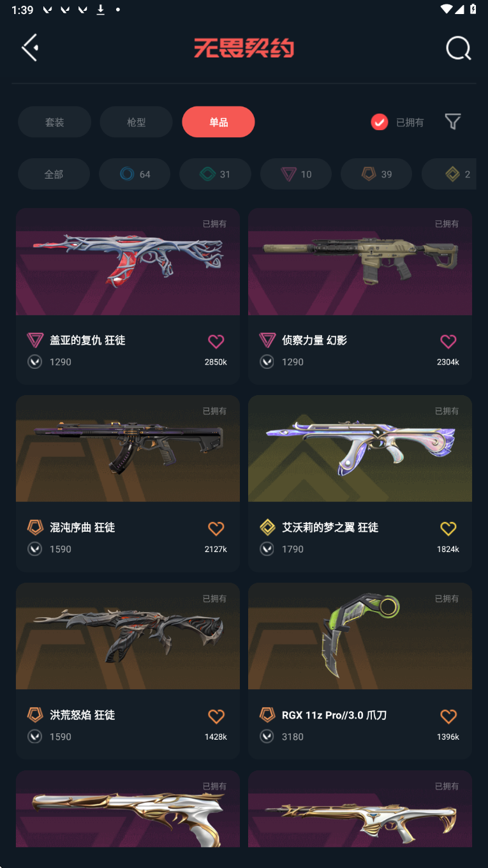This screenshot has height=868, width=488.
Task: Open the funnel filter icon
Action: 453,122
